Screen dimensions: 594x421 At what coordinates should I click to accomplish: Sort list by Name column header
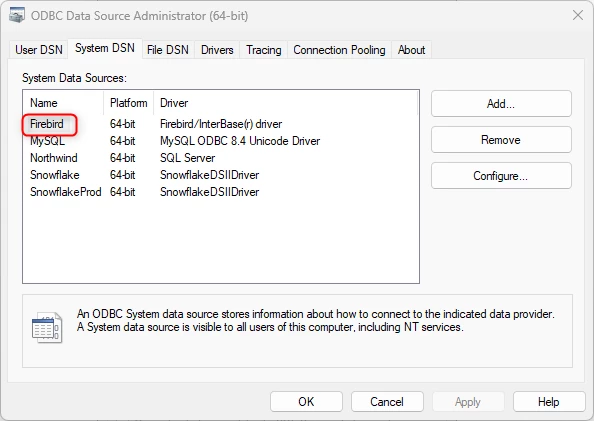pos(63,103)
